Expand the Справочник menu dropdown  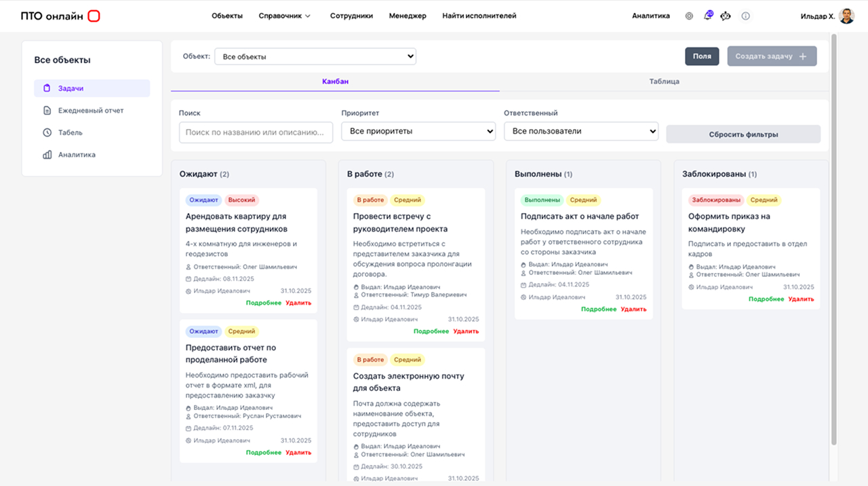tap(284, 16)
